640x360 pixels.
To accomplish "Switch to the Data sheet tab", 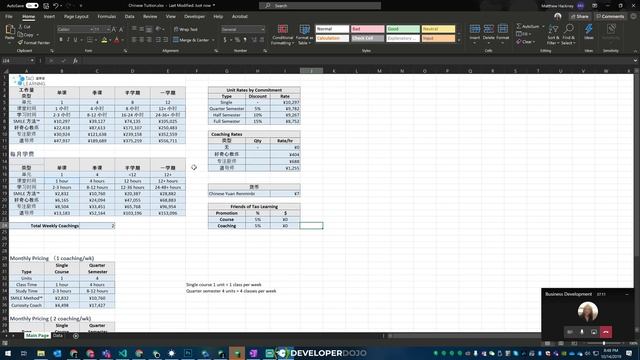I will tap(58, 336).
